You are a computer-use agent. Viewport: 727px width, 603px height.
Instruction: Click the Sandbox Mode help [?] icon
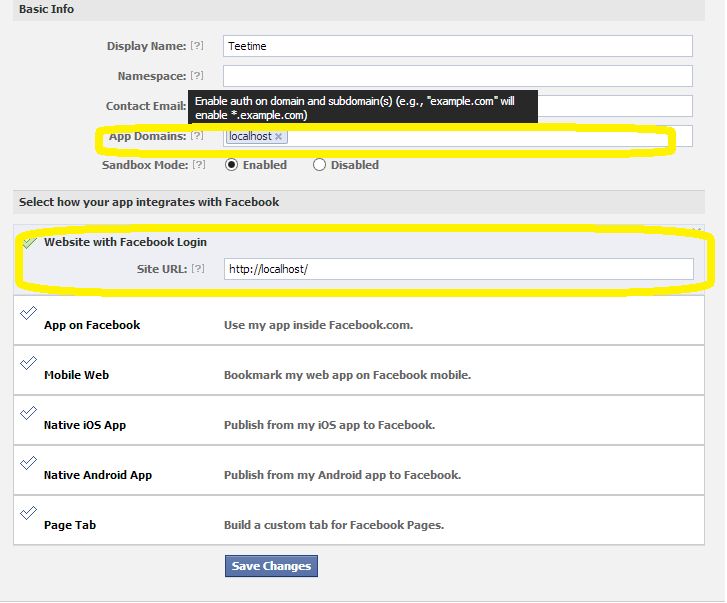pos(198,165)
